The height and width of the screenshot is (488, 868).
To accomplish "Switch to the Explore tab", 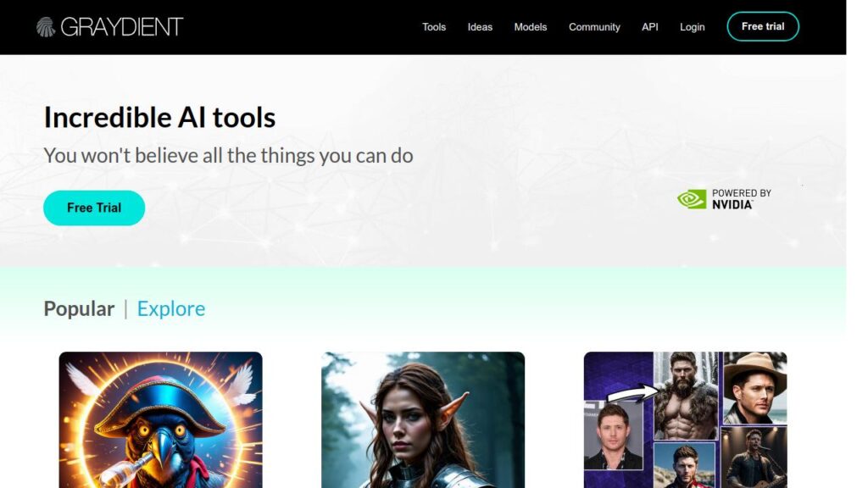I will (171, 308).
